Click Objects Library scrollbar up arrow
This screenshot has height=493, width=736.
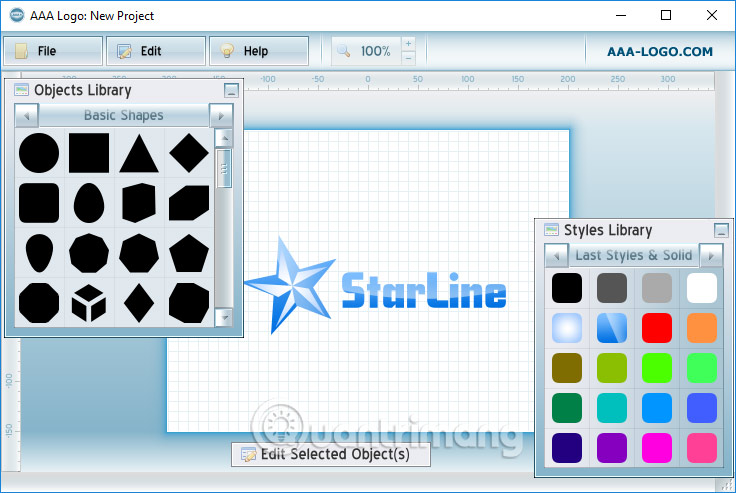coord(224,138)
